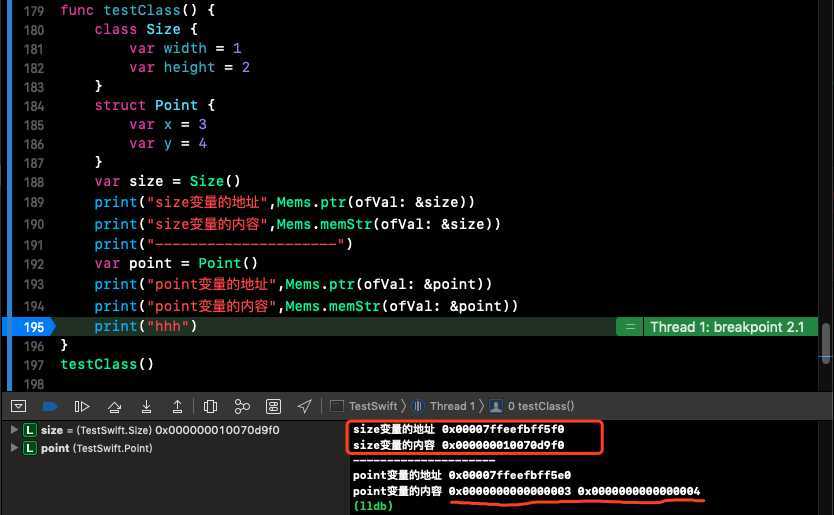
Task: Click 'var point = Point()' on line 192
Action: 176,263
